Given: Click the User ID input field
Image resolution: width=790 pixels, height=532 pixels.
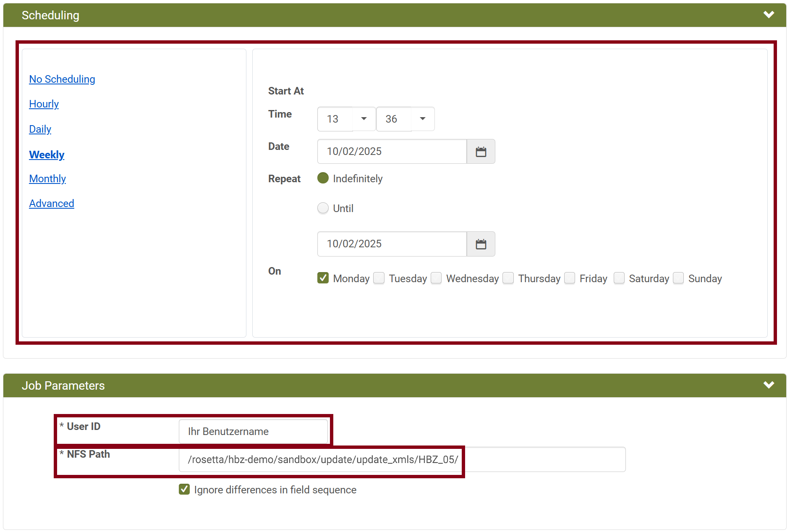Looking at the screenshot, I should tap(253, 431).
